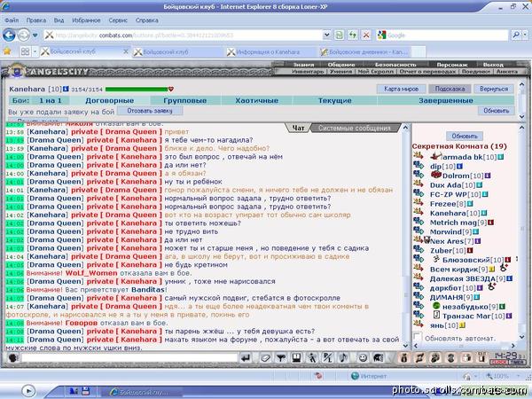Viewport: 532px width, 399px height.
Task: Select the Групповые battles tab
Action: coord(185,100)
